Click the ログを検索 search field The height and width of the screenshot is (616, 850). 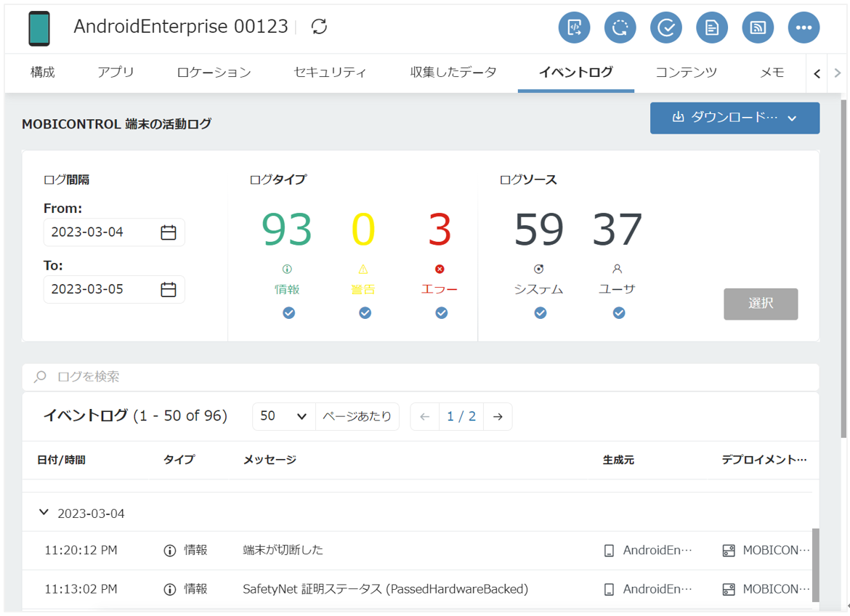coord(421,377)
